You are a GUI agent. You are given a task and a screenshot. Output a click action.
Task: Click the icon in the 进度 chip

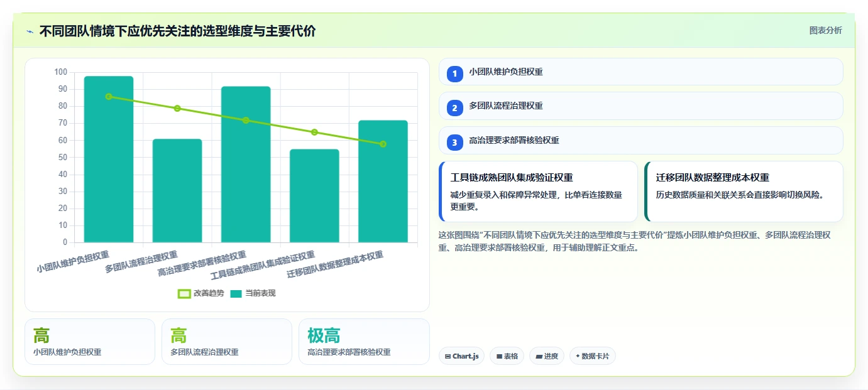tap(539, 356)
